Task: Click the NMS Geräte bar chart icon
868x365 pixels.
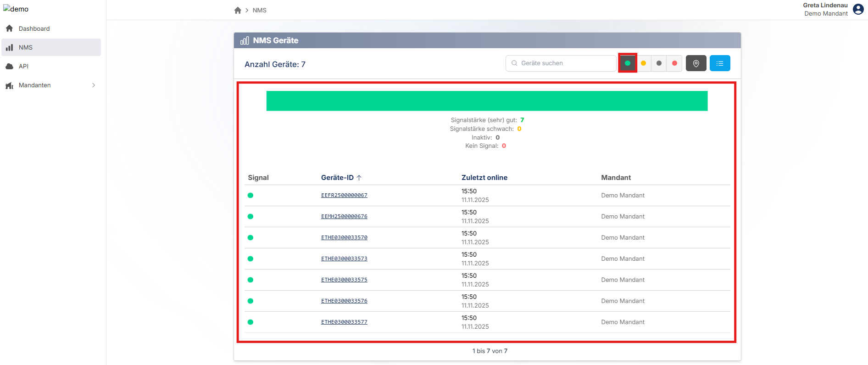Action: 245,40
